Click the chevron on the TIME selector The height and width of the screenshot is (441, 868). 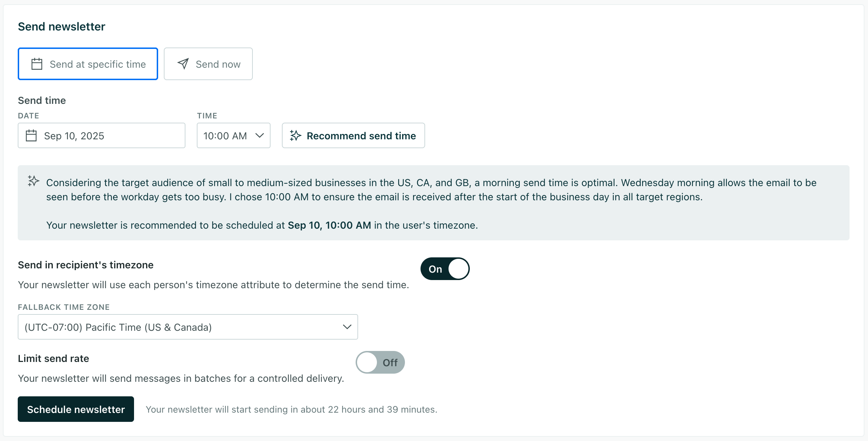pyautogui.click(x=260, y=135)
